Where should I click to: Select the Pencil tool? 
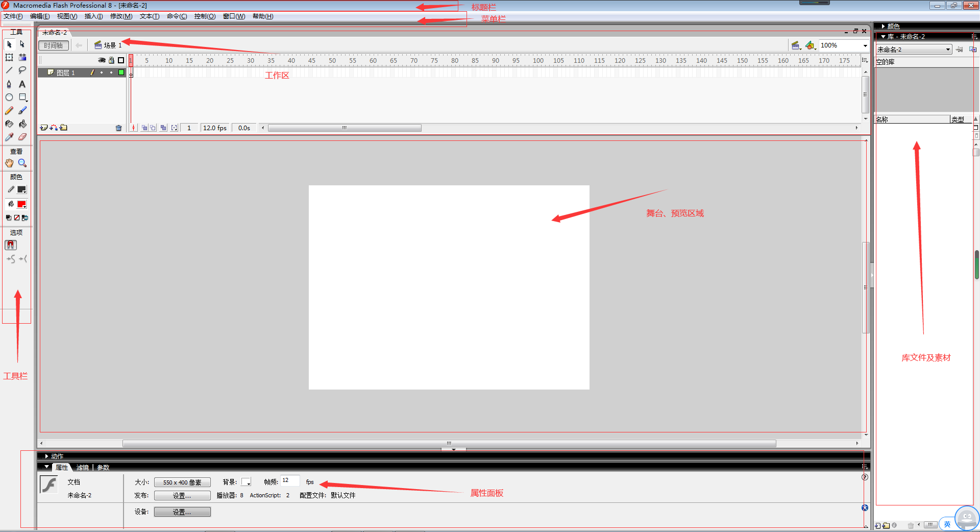click(9, 110)
